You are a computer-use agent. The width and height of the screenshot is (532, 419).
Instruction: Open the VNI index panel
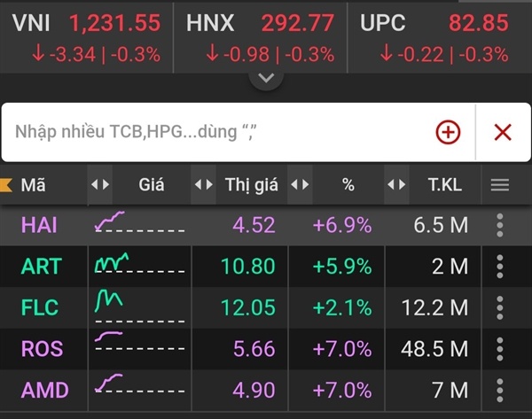pos(87,38)
